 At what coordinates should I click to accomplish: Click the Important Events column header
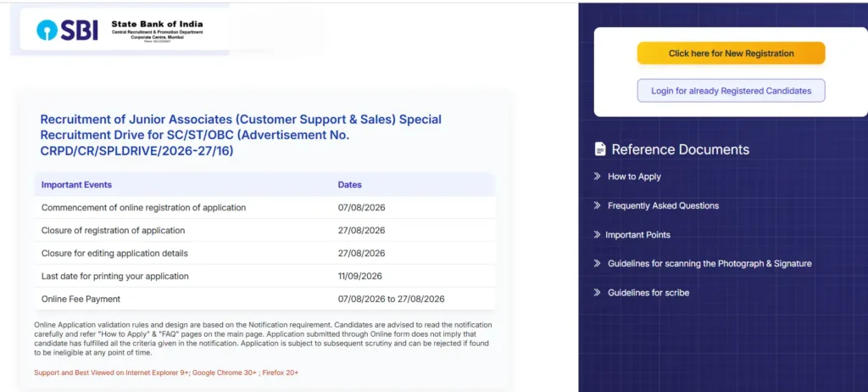76,185
